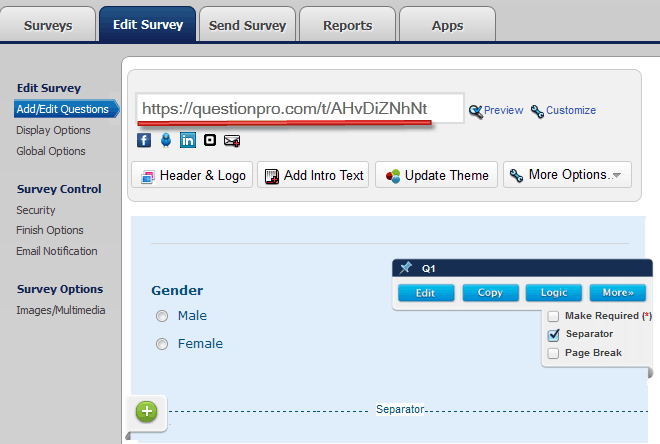Click the QR code share icon
Viewport: 660px width, 444px height.
[210, 140]
